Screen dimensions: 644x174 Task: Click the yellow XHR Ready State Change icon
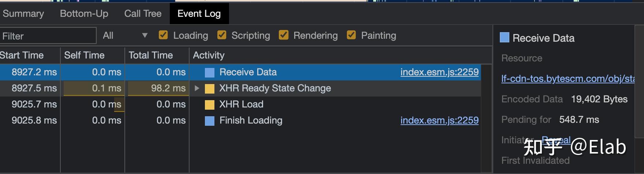tap(210, 88)
